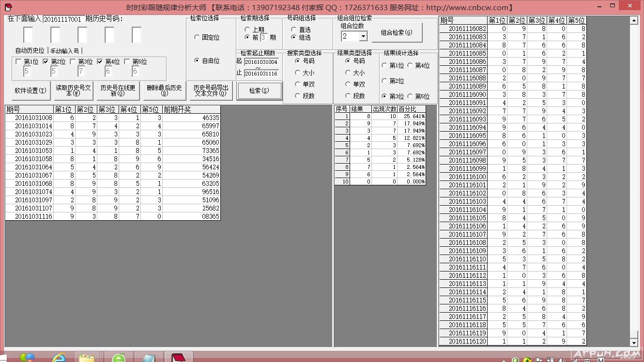Click history row 20161116120
Image resolution: width=644 pixels, height=362 pixels.
coord(513,341)
